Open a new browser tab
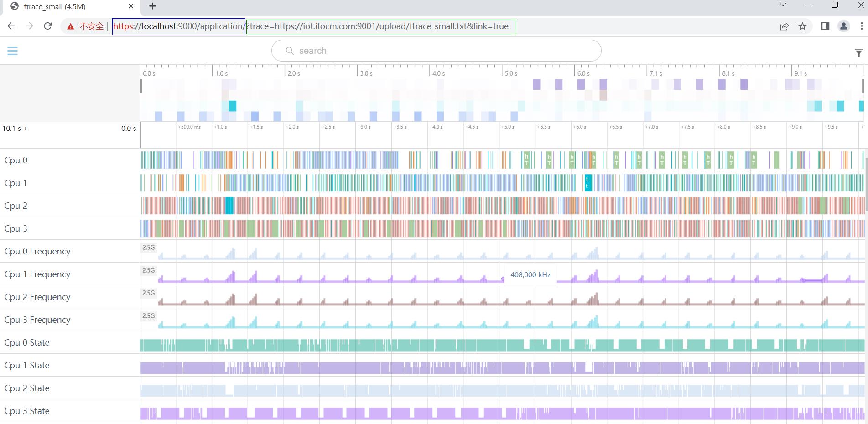Image resolution: width=868 pixels, height=424 pixels. [152, 6]
